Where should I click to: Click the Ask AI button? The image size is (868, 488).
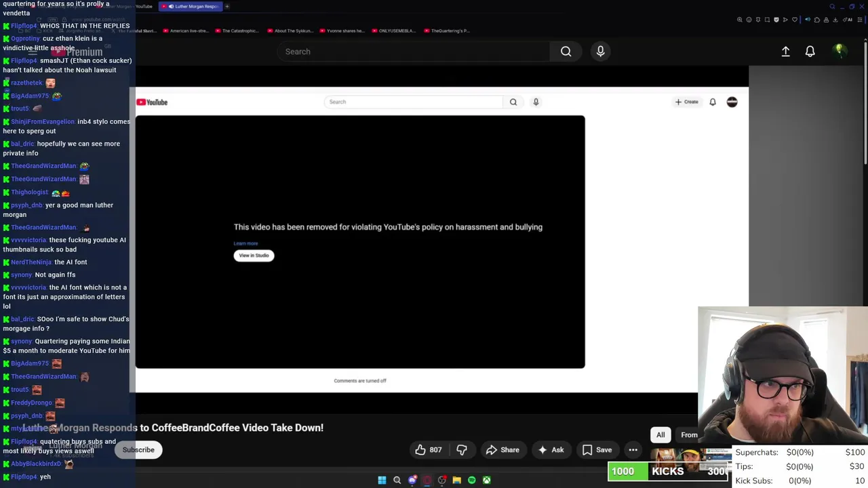point(551,450)
